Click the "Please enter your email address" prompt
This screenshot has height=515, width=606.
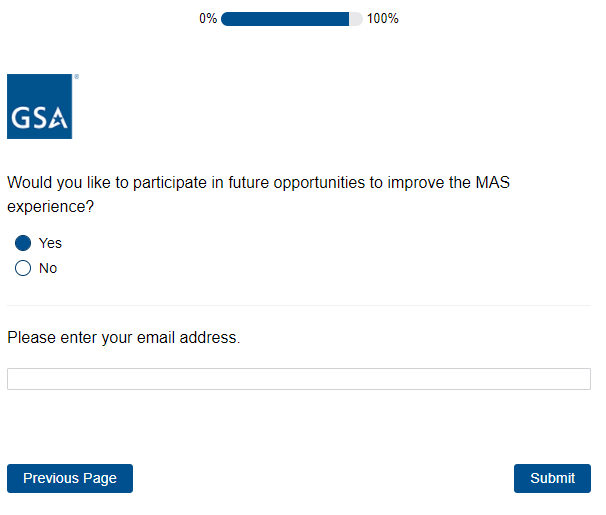tap(124, 338)
